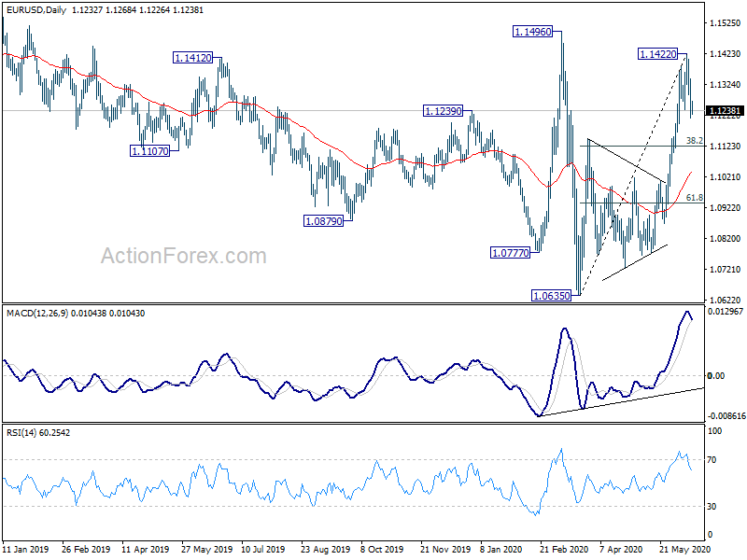Click the 1.12390 price label
The image size is (747, 560).
tap(443, 111)
